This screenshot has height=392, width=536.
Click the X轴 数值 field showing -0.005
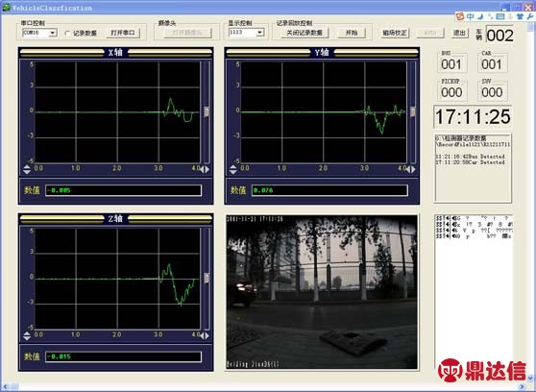click(x=123, y=190)
